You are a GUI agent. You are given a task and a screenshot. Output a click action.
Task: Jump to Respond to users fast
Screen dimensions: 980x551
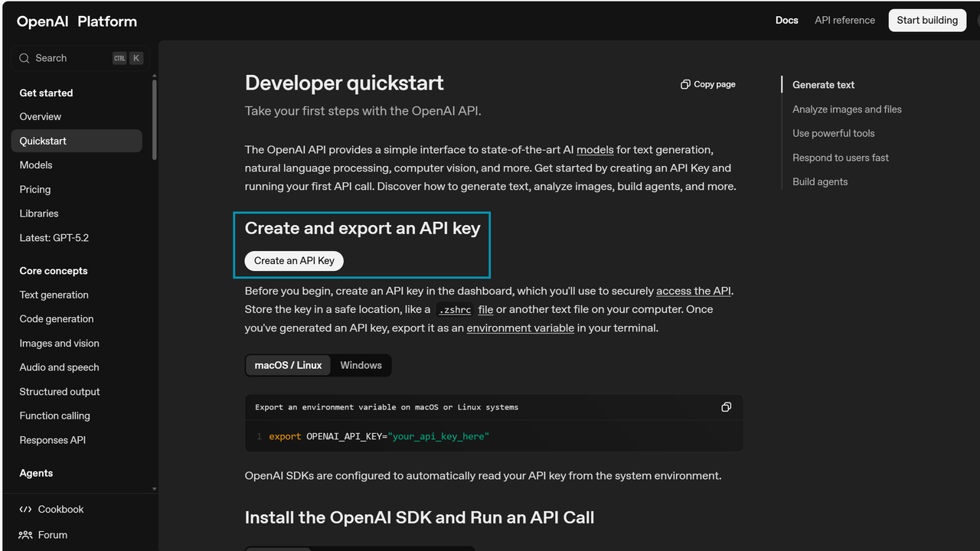[841, 158]
